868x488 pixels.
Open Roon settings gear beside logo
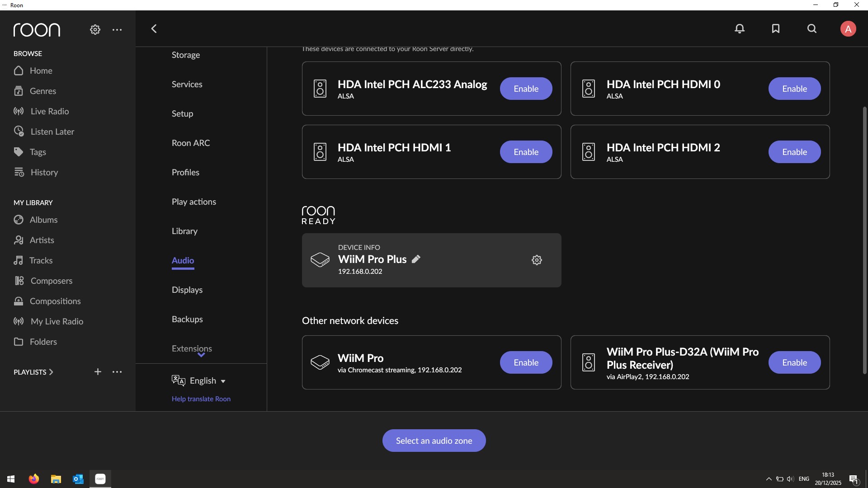tap(95, 30)
